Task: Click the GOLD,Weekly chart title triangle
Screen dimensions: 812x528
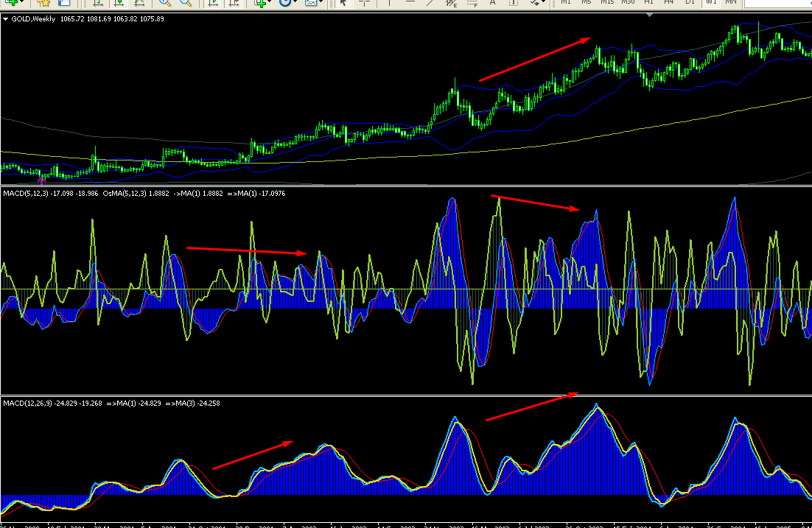Action: point(6,19)
